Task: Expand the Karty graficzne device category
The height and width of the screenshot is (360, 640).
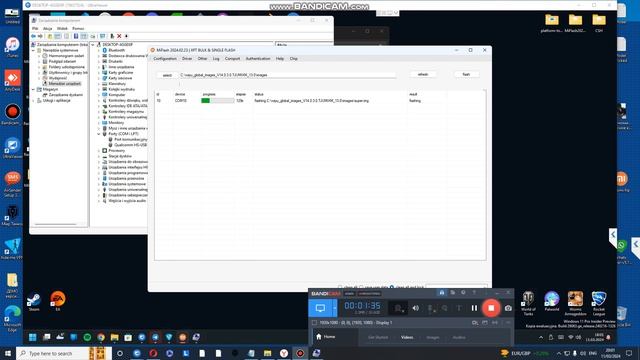Action: pos(99,72)
